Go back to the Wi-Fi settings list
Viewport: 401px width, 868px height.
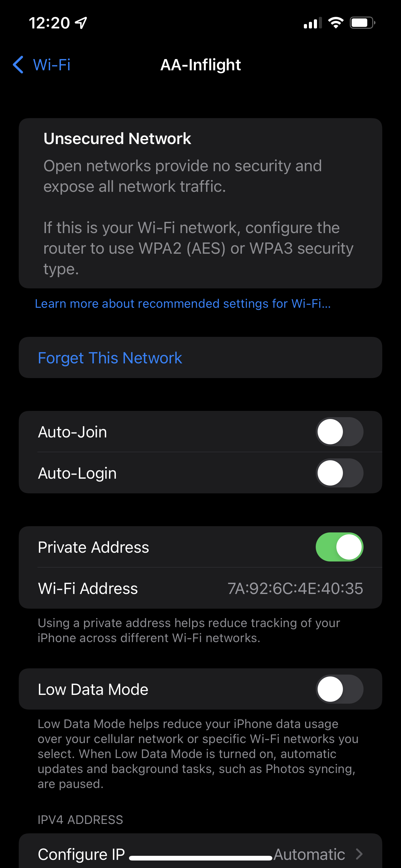[42, 65]
